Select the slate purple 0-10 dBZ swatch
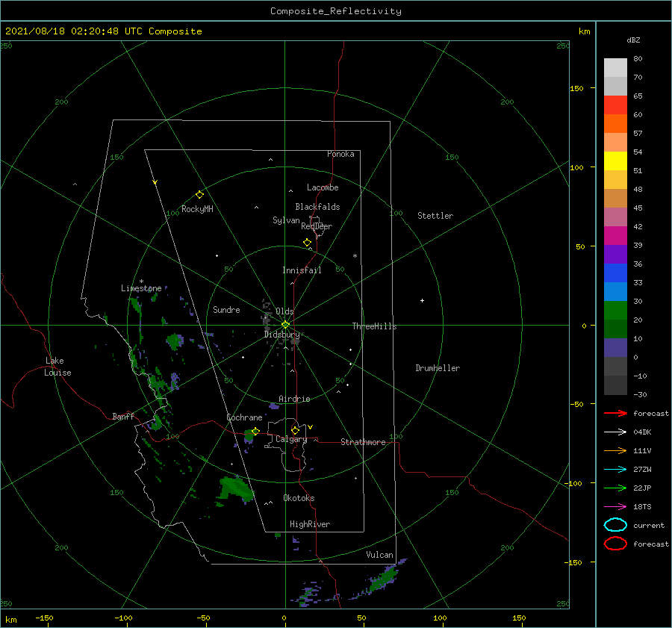This screenshot has width=672, height=628. pos(615,348)
